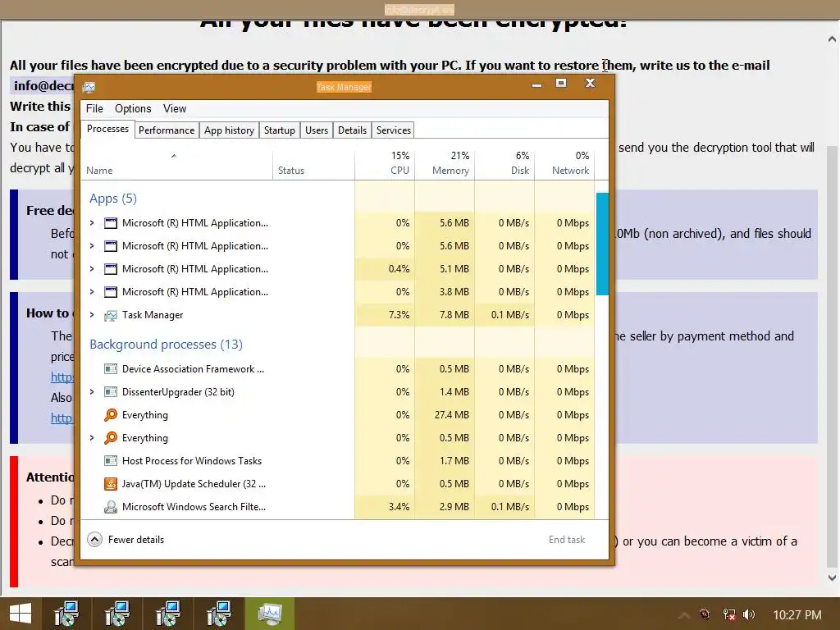Switch to the Users tab
840x630 pixels.
(317, 130)
